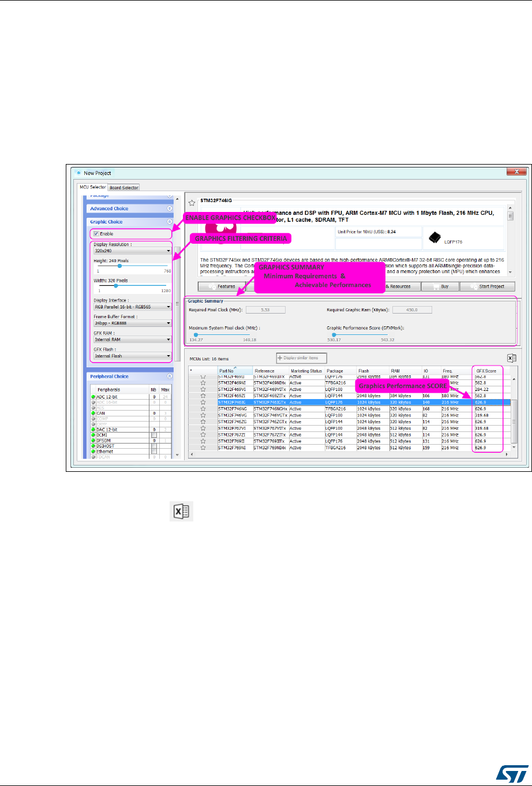
Task: Open the GFX RAM dropdown
Action: (x=132, y=340)
